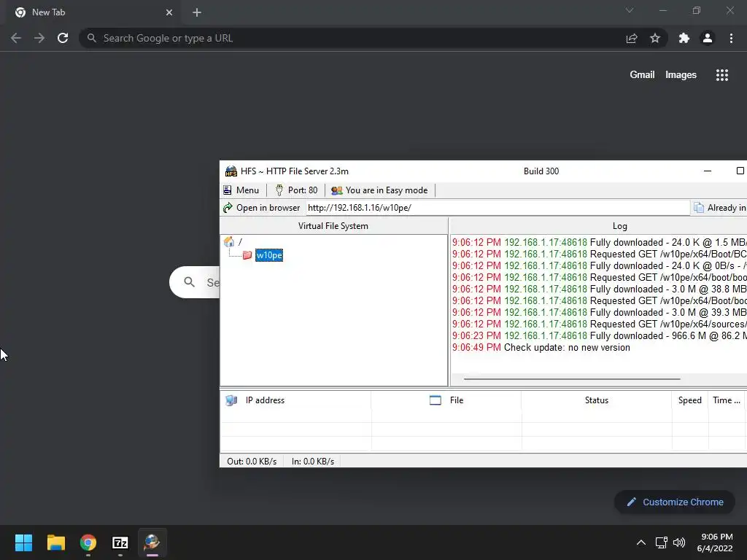Click the HFS URL address field
Screen dimensions: 747x560
click(x=498, y=208)
